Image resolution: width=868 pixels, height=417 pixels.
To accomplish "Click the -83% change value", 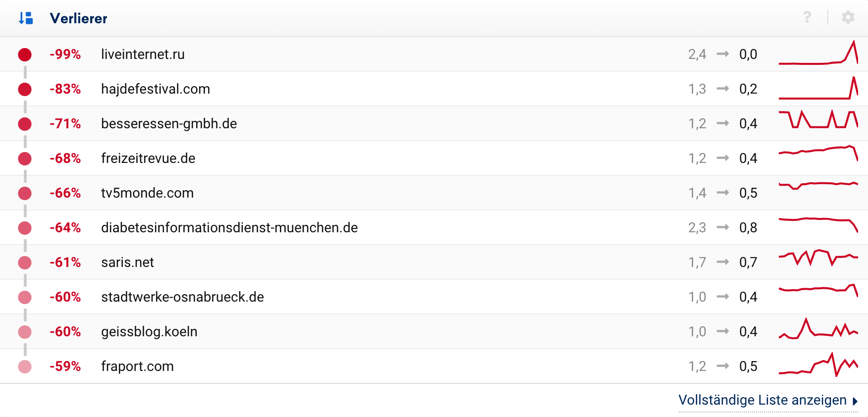I will tap(65, 89).
